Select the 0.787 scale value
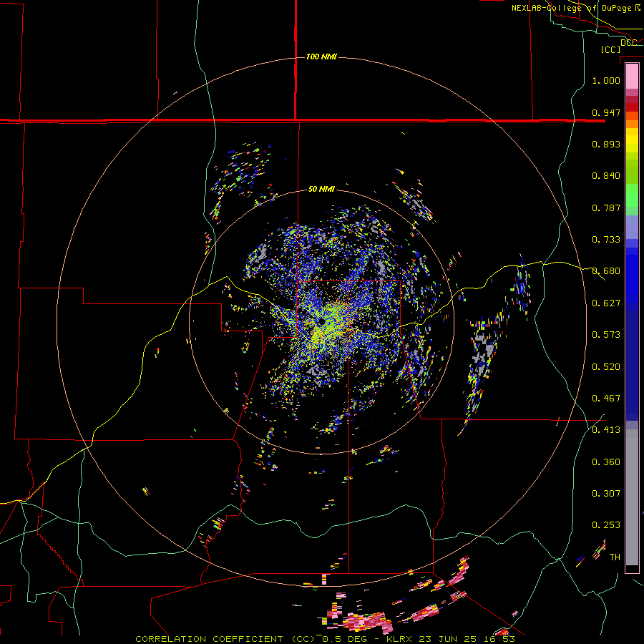 (606, 208)
